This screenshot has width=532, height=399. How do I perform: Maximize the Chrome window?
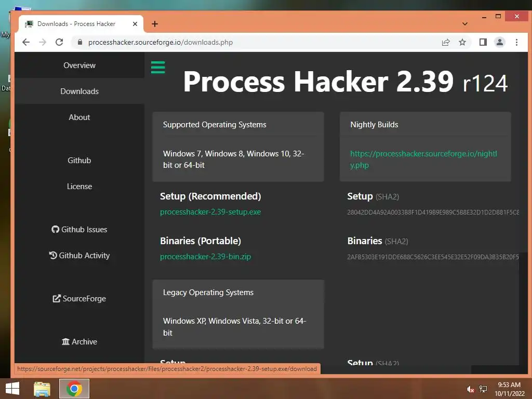pos(498,16)
